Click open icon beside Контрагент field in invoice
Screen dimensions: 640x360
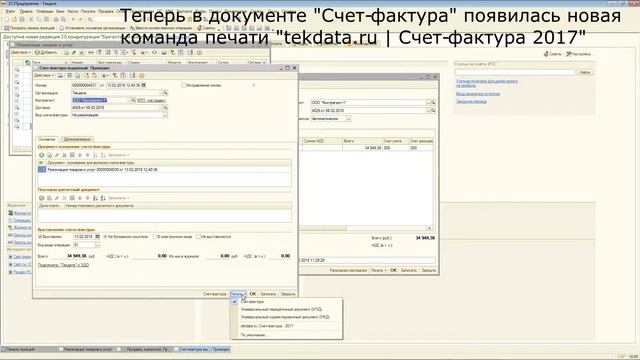coord(133,100)
